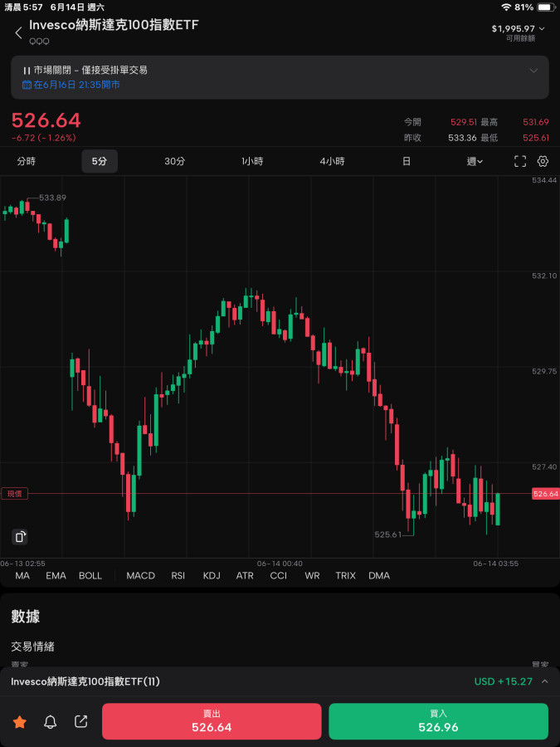Enable the RSI indicator
The height and width of the screenshot is (747, 560).
(x=178, y=575)
